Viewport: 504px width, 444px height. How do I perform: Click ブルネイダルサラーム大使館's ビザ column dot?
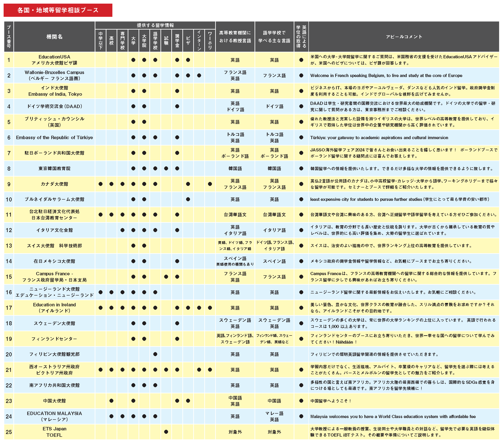[188, 199]
